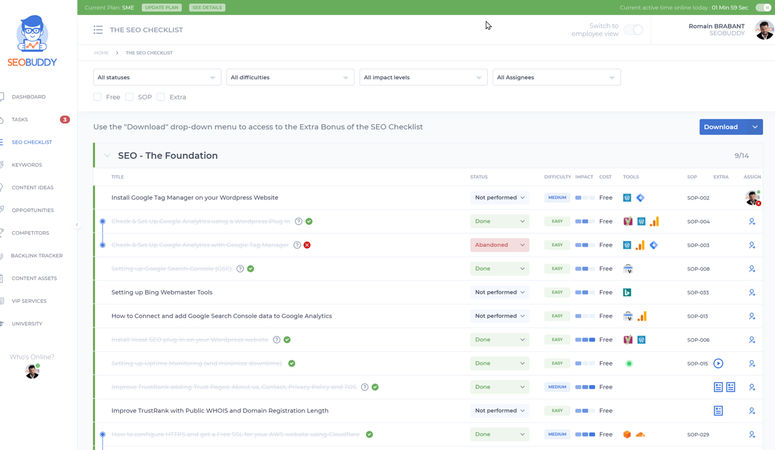Click green done check on Yoast SEO row
775x450 pixels.
[287, 340]
